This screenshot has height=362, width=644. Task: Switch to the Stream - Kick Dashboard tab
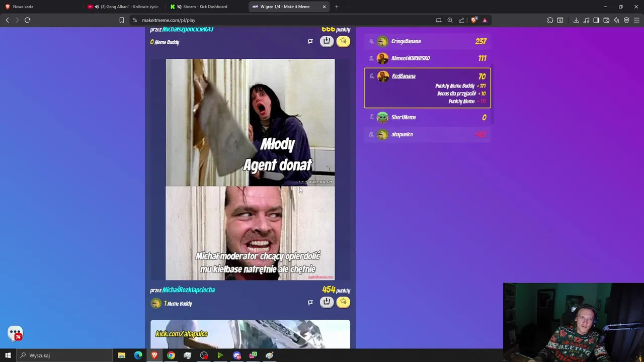point(206,7)
